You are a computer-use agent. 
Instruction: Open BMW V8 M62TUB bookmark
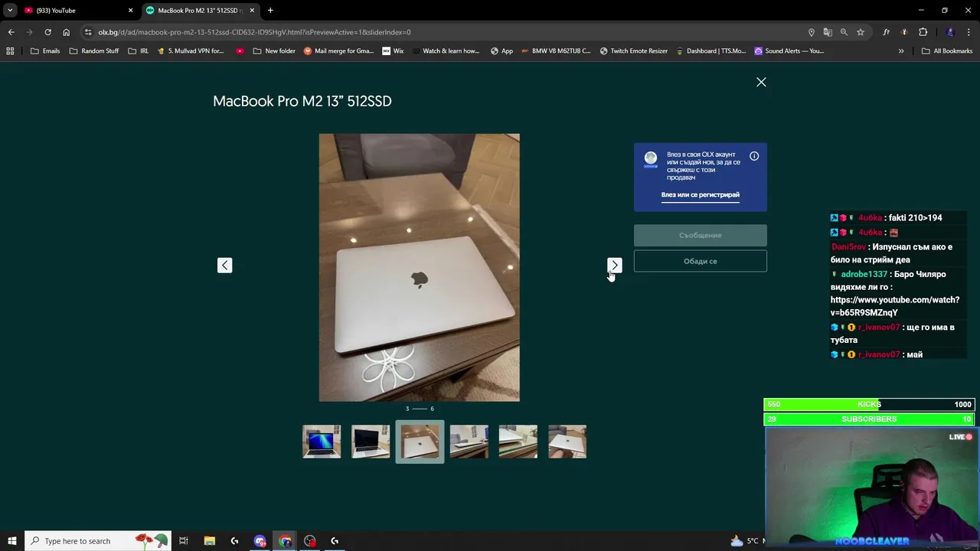coord(555,51)
